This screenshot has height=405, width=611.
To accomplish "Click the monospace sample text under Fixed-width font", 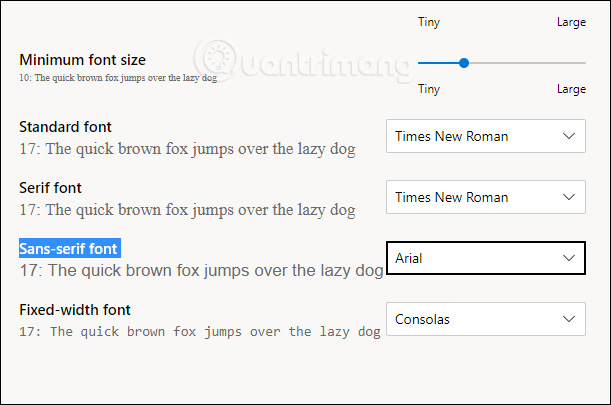I will click(200, 331).
